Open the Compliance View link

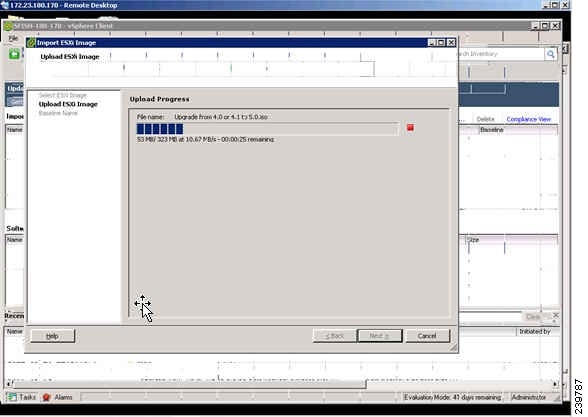(x=528, y=119)
